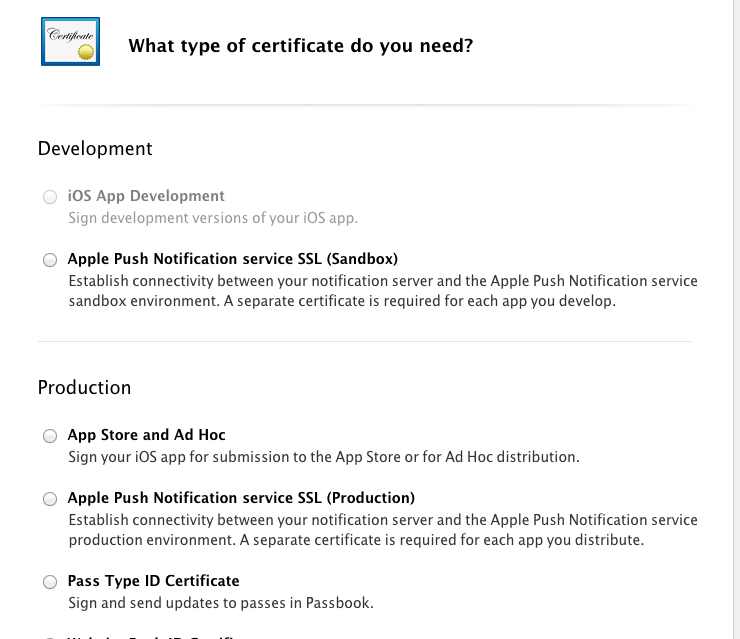Click the 'App Store and Ad Hoc' label

[x=147, y=435]
